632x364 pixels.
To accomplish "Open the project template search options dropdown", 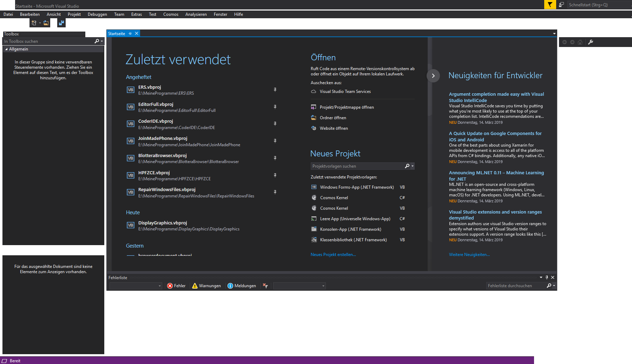I will click(x=413, y=166).
